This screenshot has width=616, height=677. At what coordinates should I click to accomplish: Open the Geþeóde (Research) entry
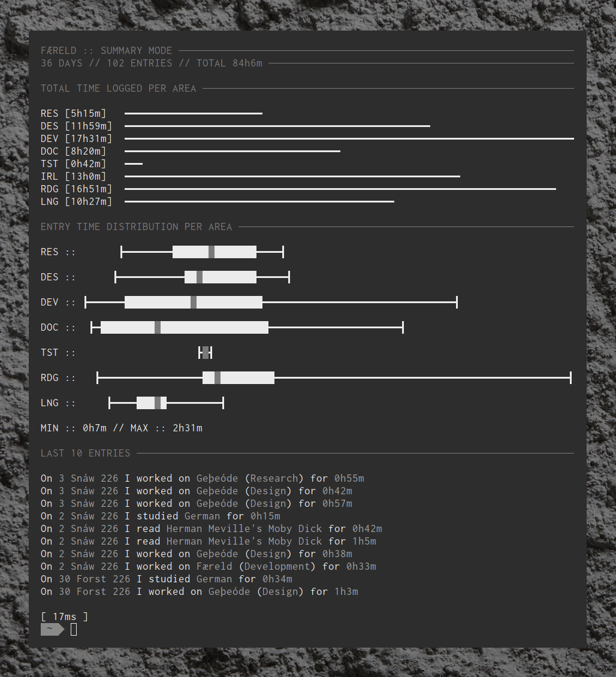point(249,478)
